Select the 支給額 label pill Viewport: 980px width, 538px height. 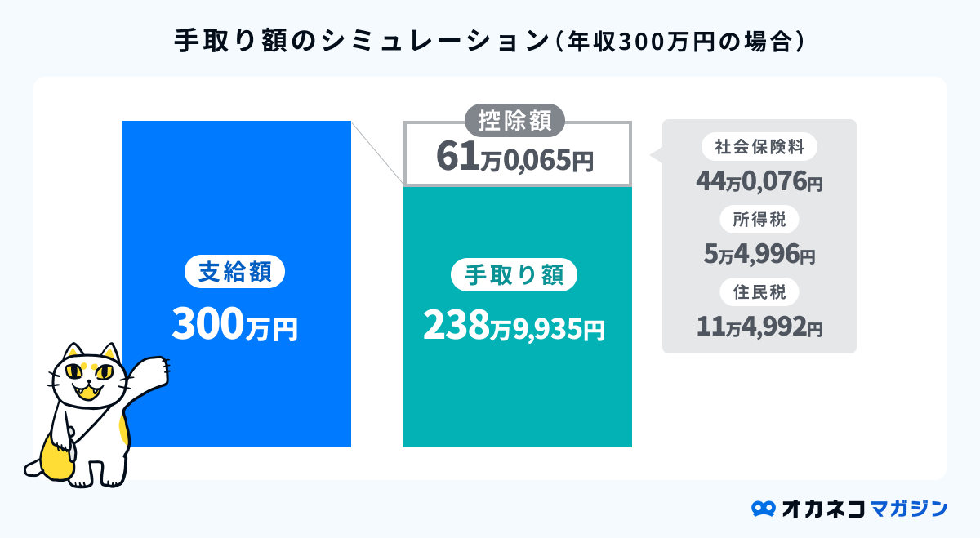pyautogui.click(x=235, y=272)
